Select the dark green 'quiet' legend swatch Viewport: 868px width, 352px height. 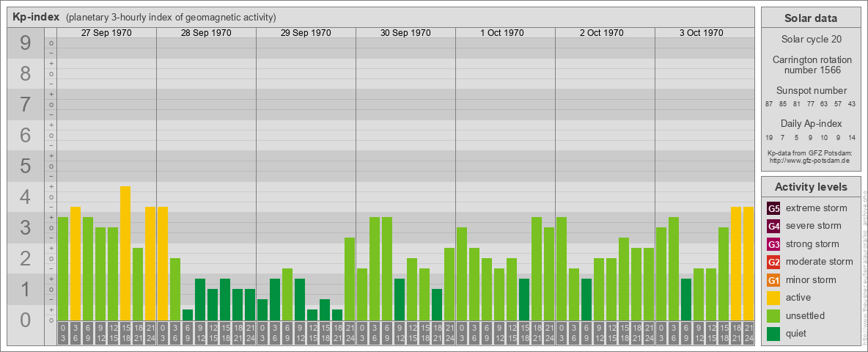coord(773,333)
